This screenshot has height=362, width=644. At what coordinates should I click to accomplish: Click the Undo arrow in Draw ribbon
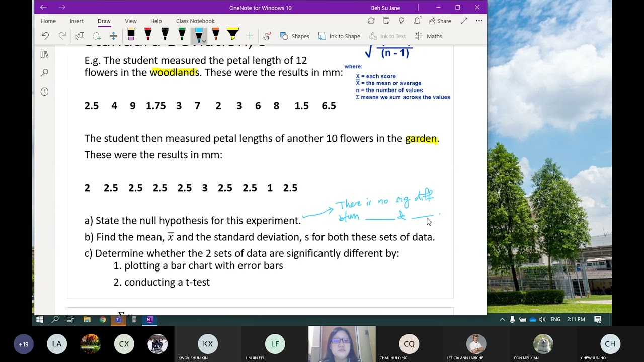[45, 36]
